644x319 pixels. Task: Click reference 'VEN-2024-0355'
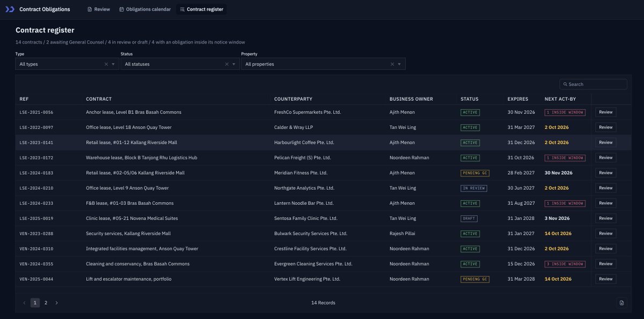point(36,264)
